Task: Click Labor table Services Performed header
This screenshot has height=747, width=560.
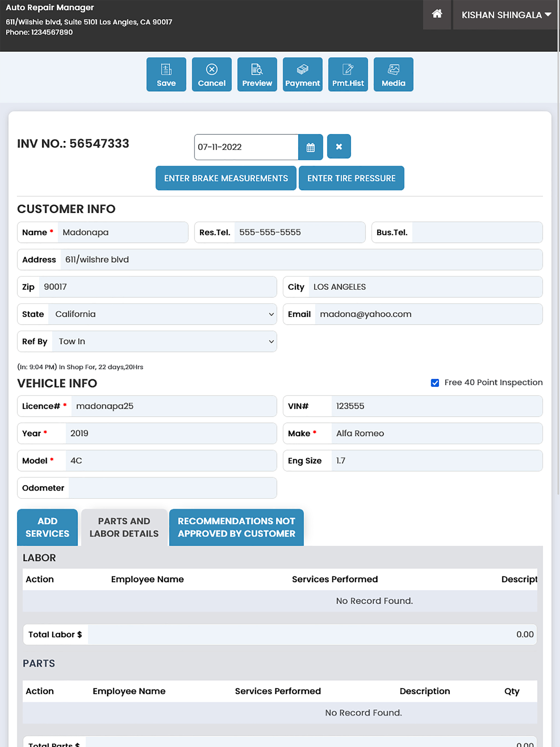Action: [x=335, y=579]
